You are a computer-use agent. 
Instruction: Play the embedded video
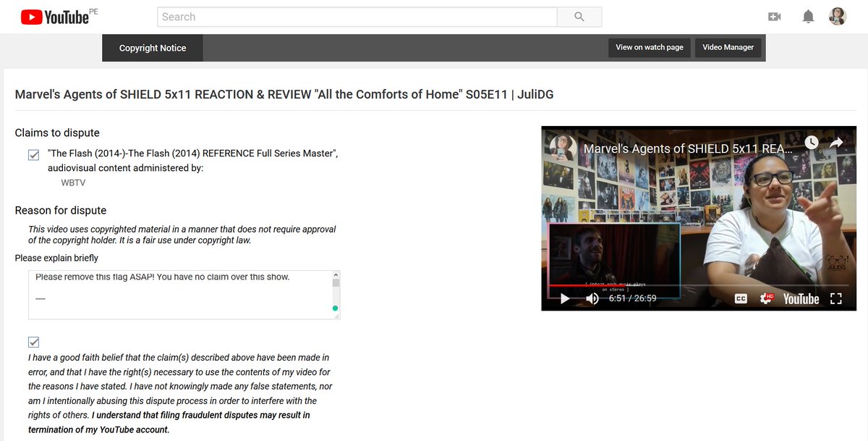(x=565, y=298)
